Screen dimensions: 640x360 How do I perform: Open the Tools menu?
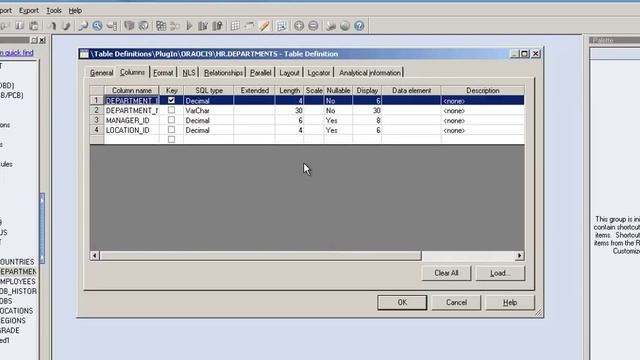pyautogui.click(x=54, y=10)
